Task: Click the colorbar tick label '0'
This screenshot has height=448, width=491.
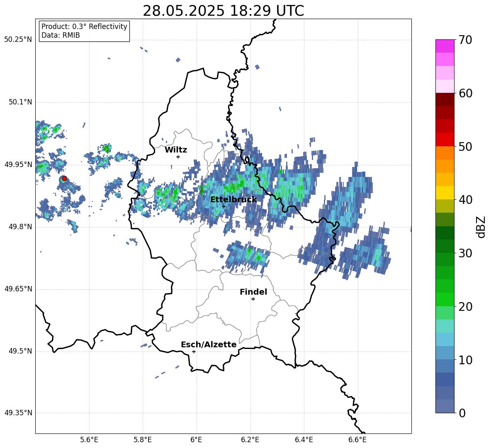Action: click(x=462, y=413)
